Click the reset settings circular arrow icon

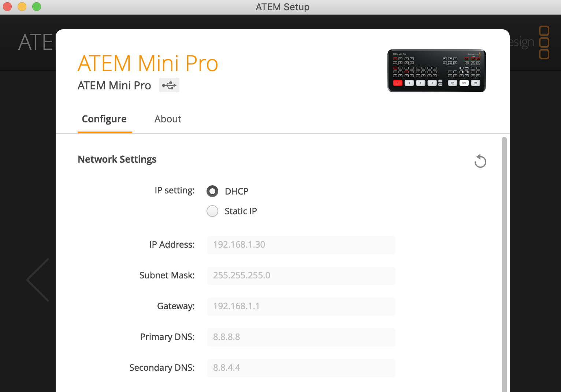pos(480,161)
